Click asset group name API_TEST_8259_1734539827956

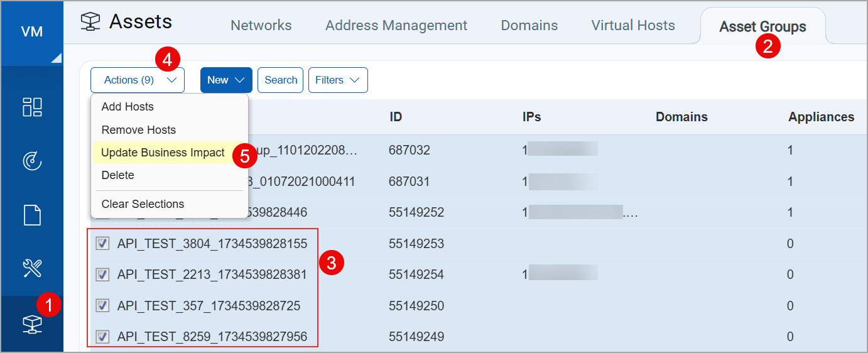[x=212, y=337]
